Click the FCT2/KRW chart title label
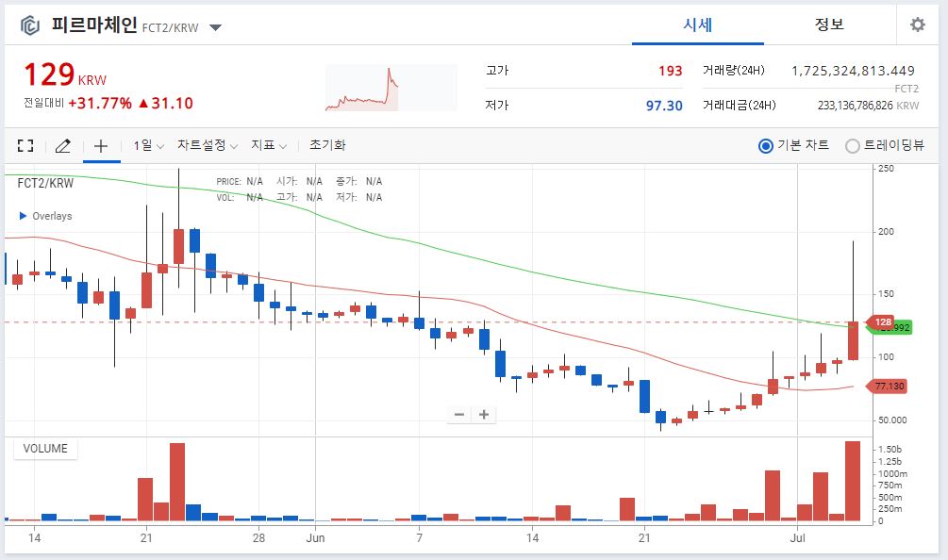Viewport: 948px width, 560px height. [45, 183]
